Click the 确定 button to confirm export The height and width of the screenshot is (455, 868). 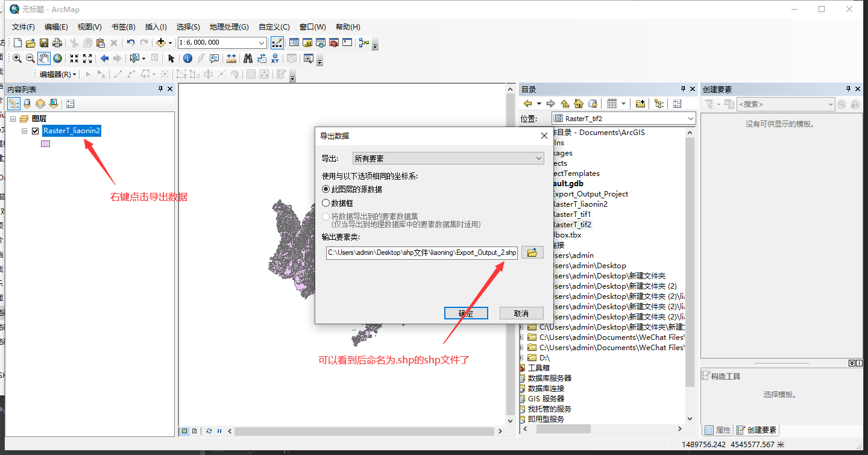pos(465,313)
